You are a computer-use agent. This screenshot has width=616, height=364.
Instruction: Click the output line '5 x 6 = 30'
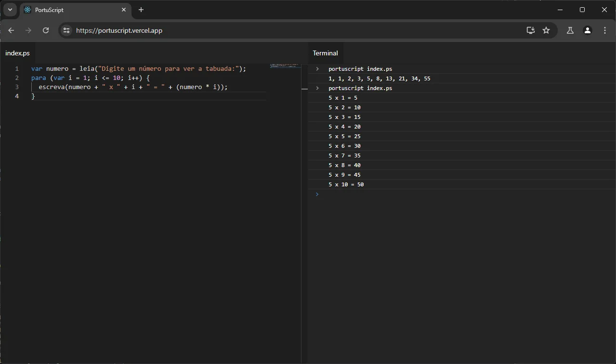tap(344, 146)
